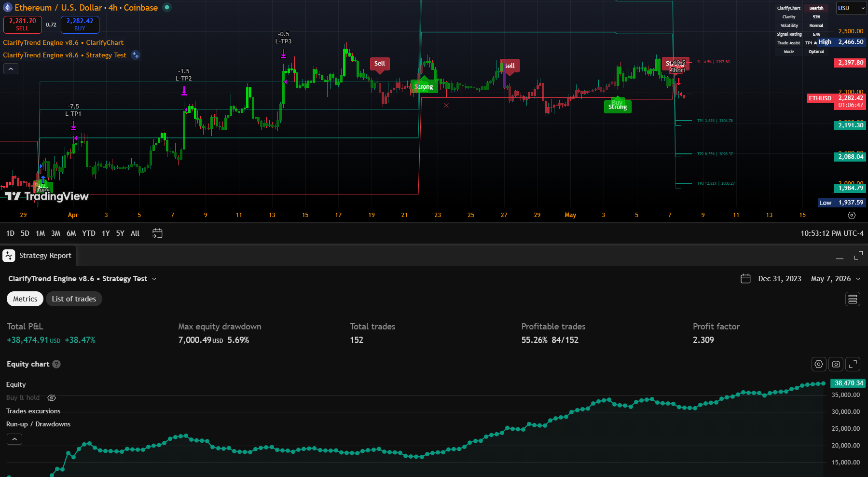868x477 pixels.
Task: Collapse the equity chart legend arrow
Action: pos(14,439)
